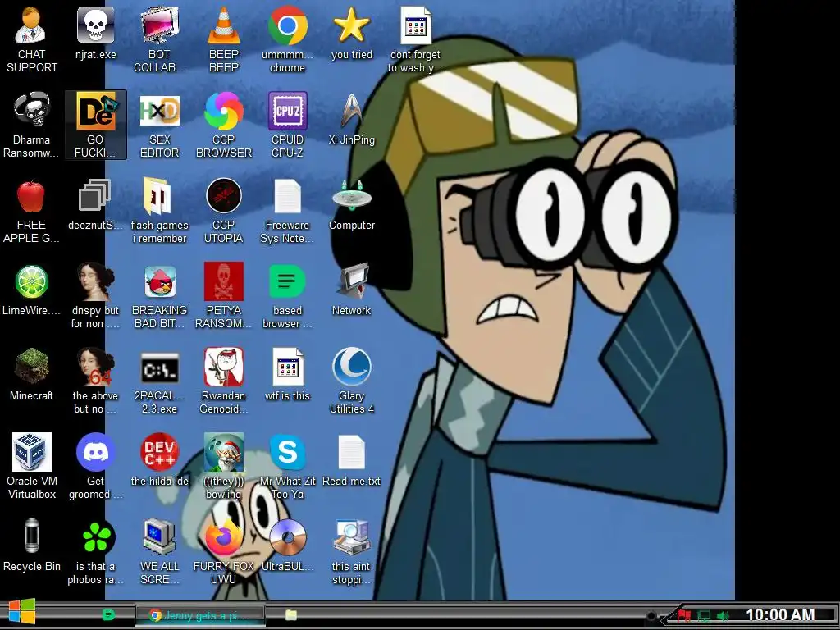This screenshot has width=840, height=630.
Task: Select the PETYA RANSOM icon
Action: tap(223, 295)
